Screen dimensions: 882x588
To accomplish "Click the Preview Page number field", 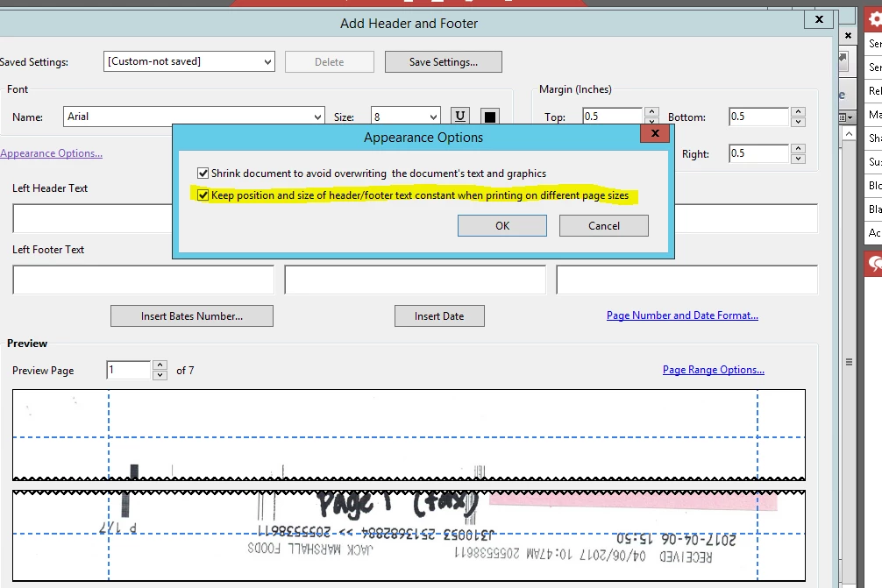I will coord(128,370).
